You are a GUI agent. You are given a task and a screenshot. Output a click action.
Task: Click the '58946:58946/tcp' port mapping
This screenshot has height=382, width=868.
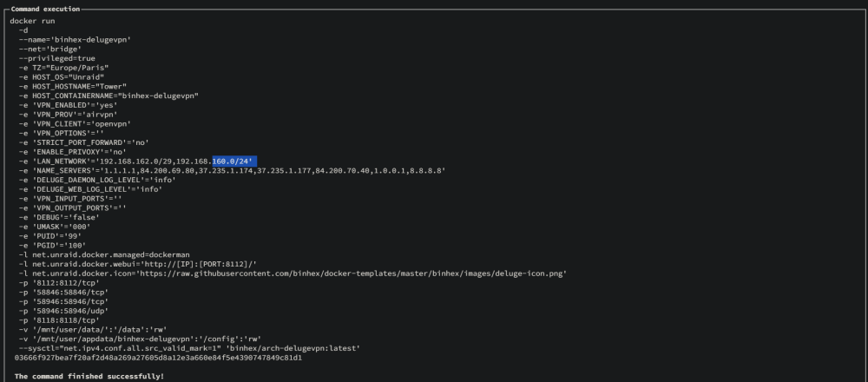[63, 302]
